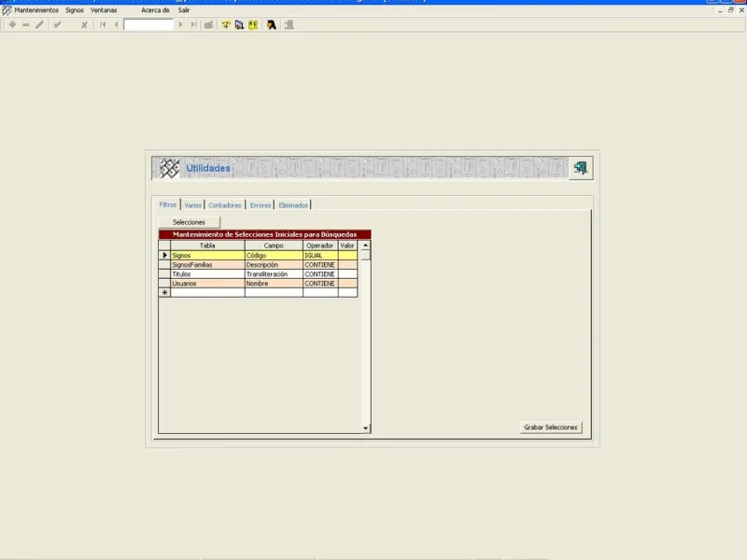Switch to the Contadores tab
The width and height of the screenshot is (747, 560).
[224, 205]
